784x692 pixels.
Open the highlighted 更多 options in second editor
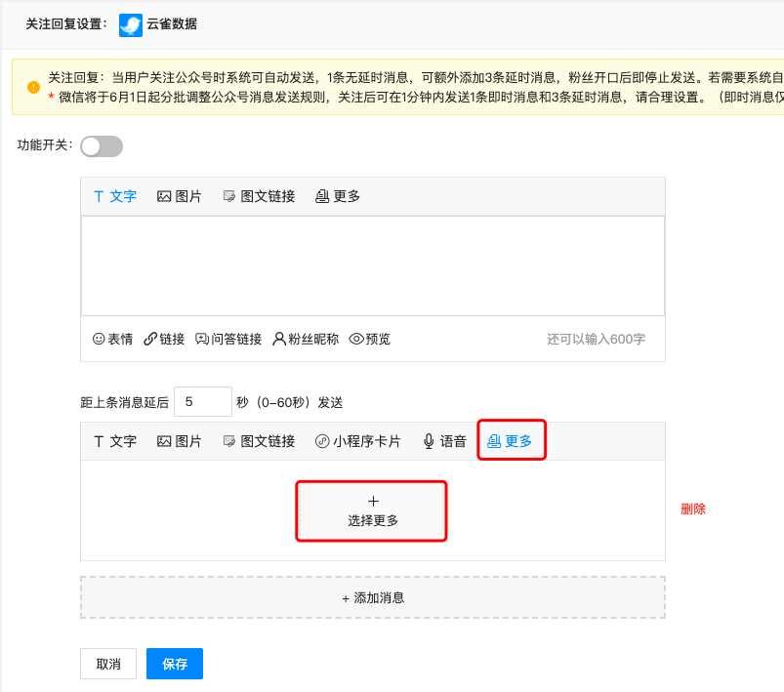point(512,440)
